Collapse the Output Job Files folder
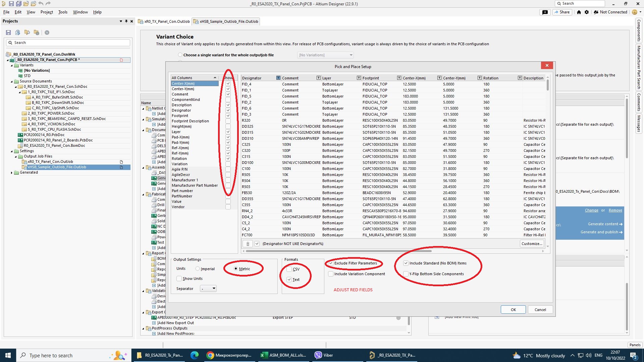The image size is (644, 362). click(x=16, y=157)
